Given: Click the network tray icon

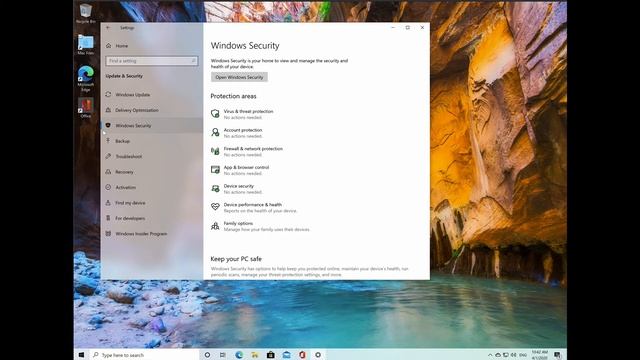Looking at the screenshot, I should 506,355.
